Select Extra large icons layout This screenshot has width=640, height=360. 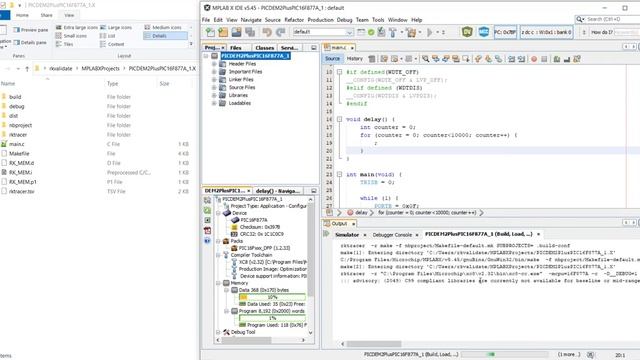point(77,27)
